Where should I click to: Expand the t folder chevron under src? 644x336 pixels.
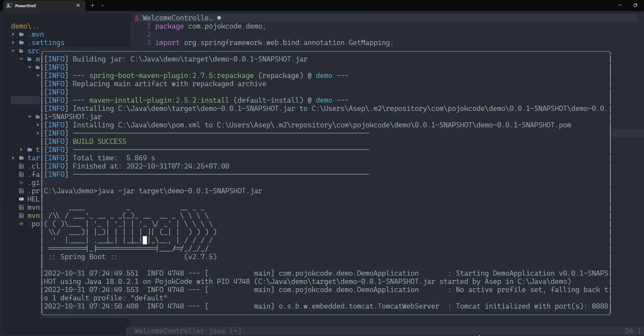(x=21, y=150)
